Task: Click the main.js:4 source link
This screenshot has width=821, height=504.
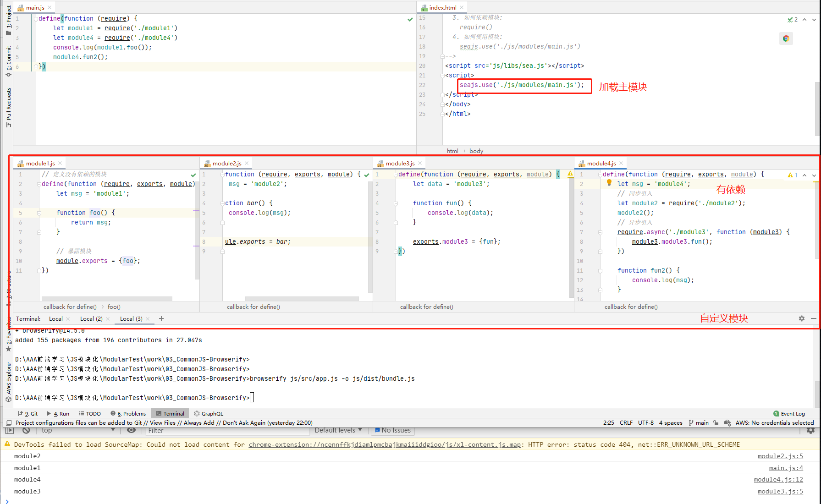Action: (786, 468)
